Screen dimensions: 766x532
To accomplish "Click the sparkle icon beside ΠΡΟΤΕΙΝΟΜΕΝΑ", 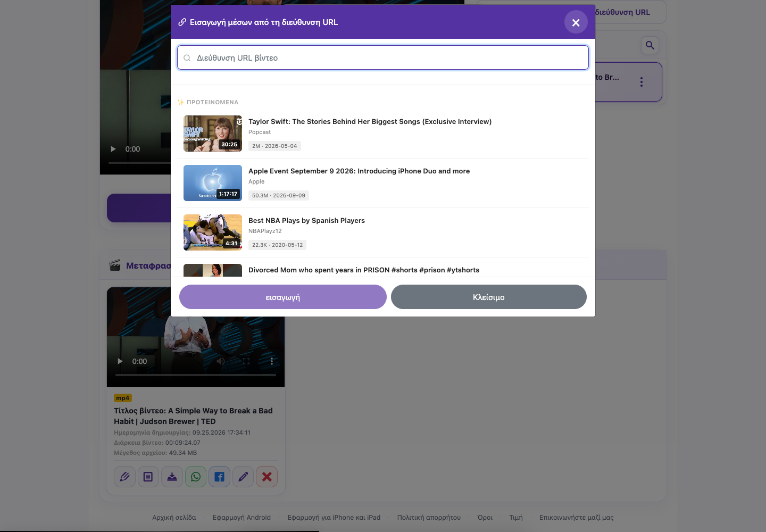I will [x=181, y=102].
